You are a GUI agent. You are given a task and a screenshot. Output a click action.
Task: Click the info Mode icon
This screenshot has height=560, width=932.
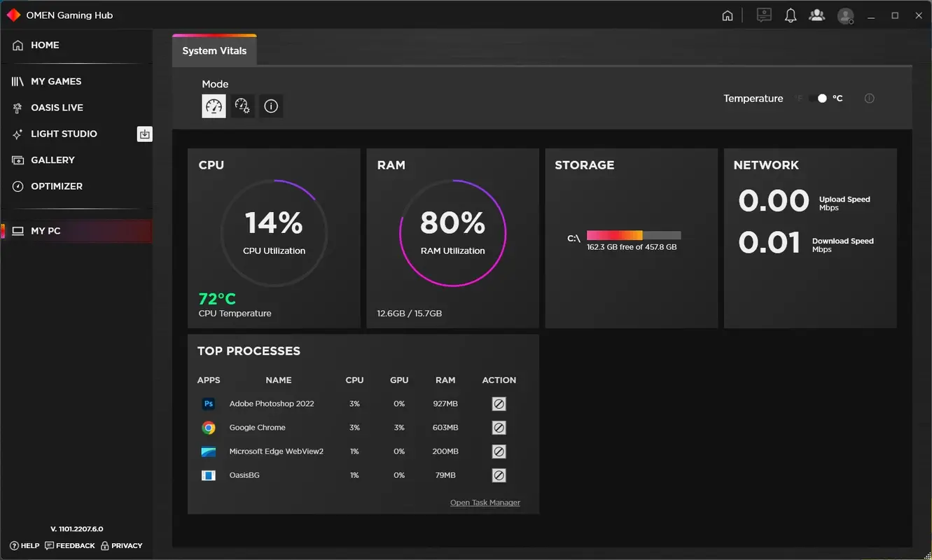271,106
